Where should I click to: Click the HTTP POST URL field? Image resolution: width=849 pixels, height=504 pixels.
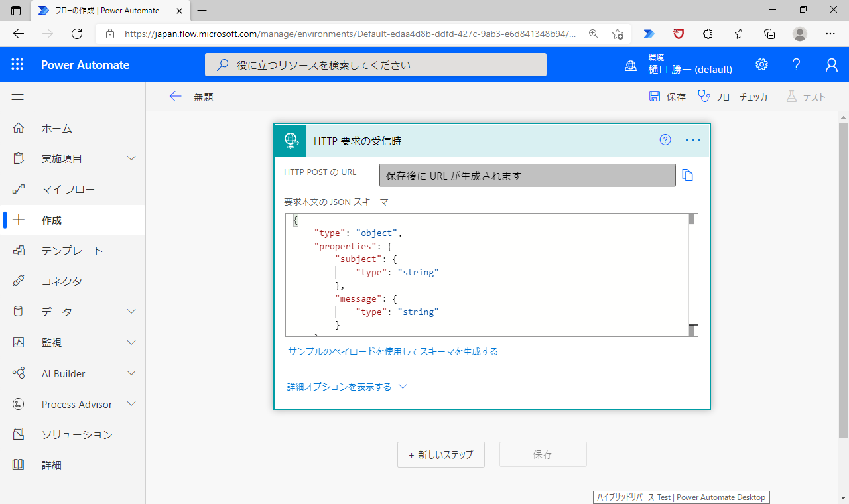click(527, 176)
